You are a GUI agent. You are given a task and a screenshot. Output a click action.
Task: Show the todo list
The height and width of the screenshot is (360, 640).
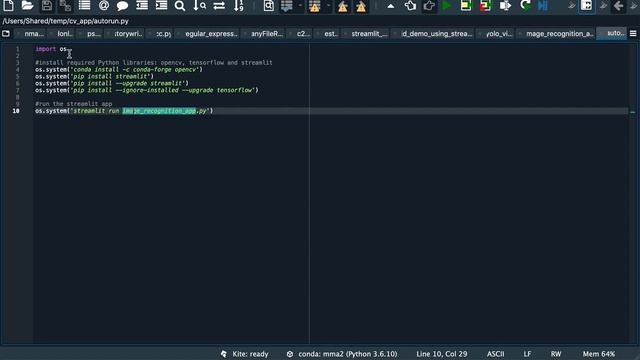coord(287,6)
